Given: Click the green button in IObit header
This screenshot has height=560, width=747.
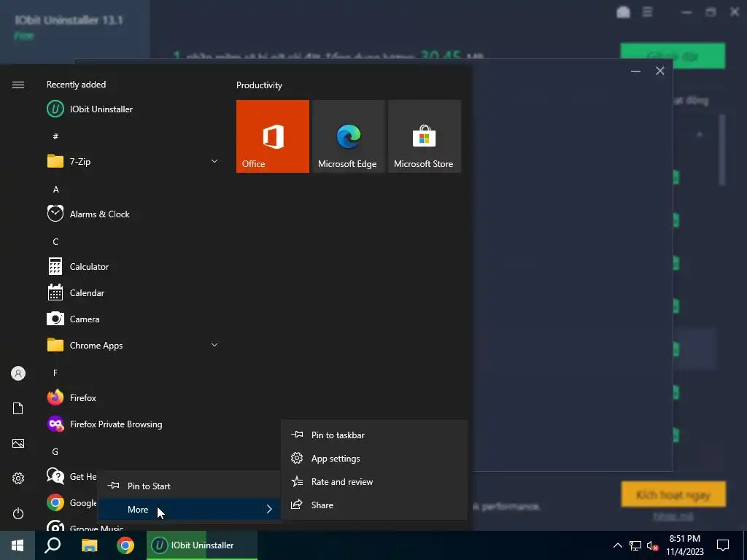Looking at the screenshot, I should click(x=673, y=56).
